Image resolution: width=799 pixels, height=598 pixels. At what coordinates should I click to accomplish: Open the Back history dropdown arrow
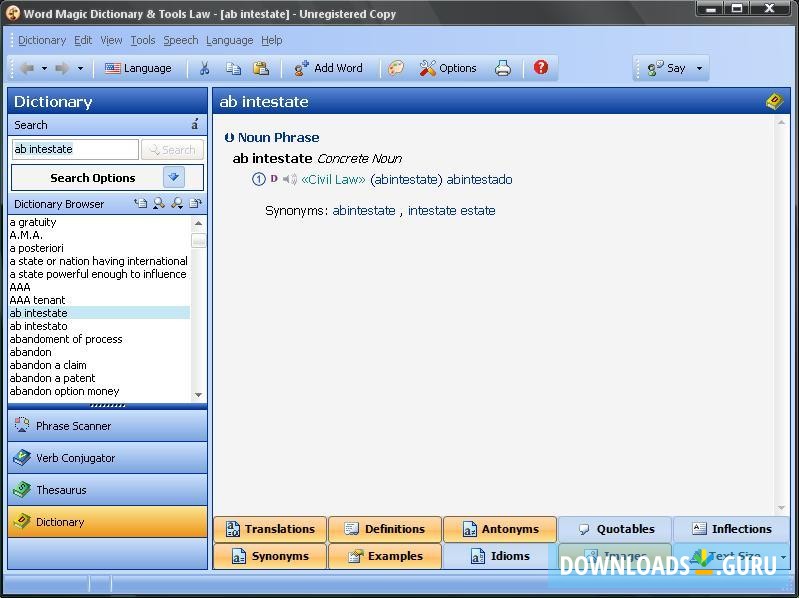[44, 68]
